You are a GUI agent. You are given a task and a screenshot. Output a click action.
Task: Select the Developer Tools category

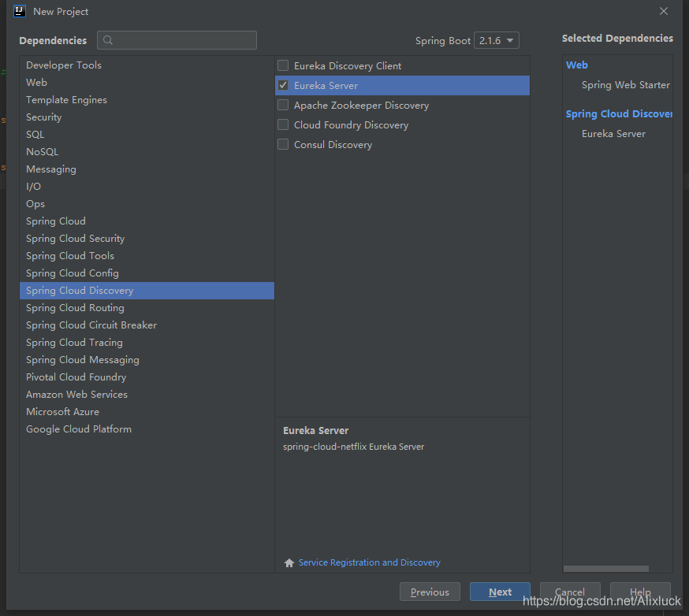[x=147, y=65]
